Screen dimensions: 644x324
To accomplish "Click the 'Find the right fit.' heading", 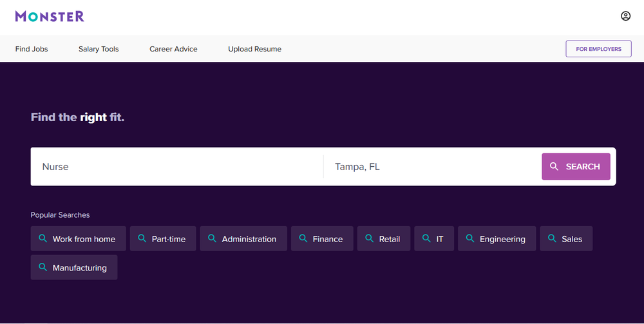I will click(78, 117).
